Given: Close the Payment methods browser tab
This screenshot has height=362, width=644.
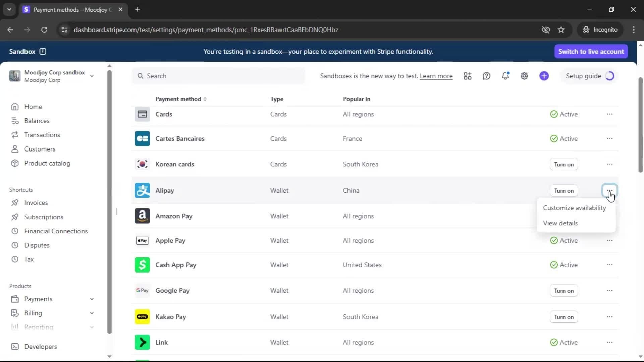Looking at the screenshot, I should pos(120,9).
